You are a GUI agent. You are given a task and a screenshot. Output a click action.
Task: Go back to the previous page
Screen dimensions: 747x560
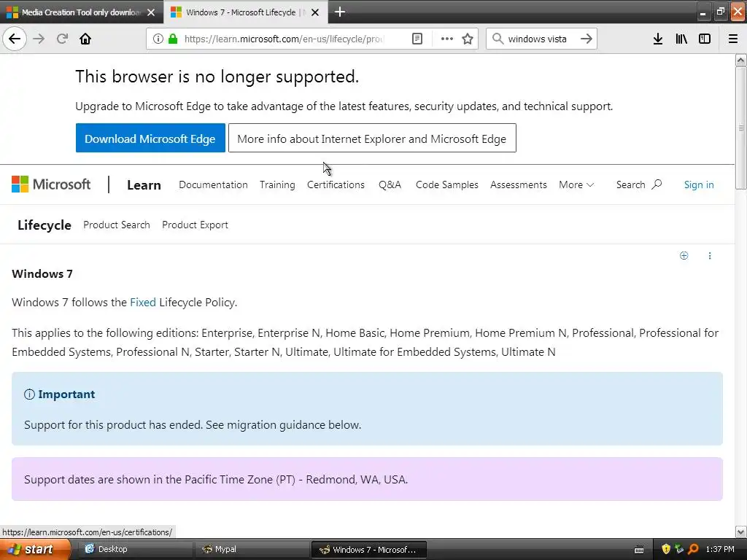(15, 39)
